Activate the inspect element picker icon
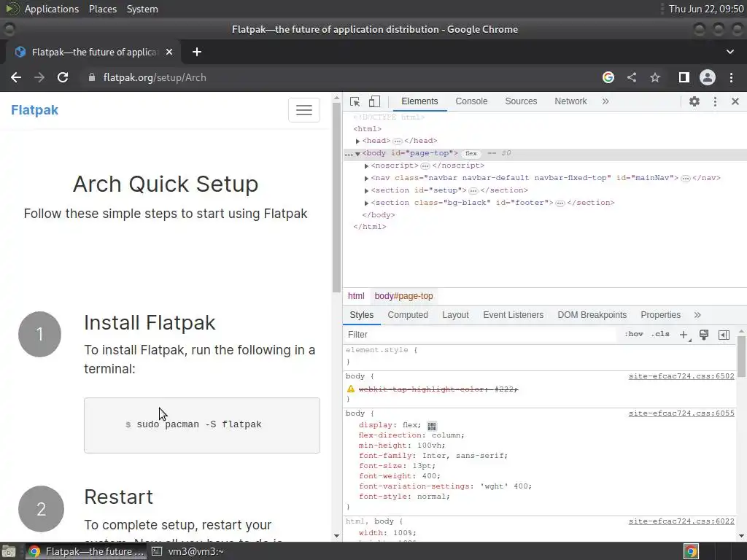Image resolution: width=747 pixels, height=560 pixels. pos(355,101)
